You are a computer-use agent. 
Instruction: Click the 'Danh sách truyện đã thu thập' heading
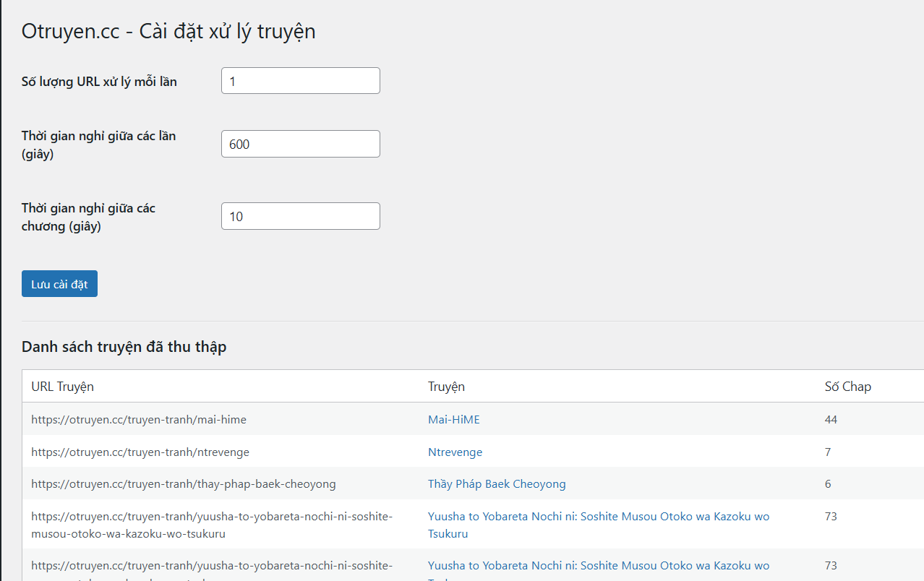[124, 347]
